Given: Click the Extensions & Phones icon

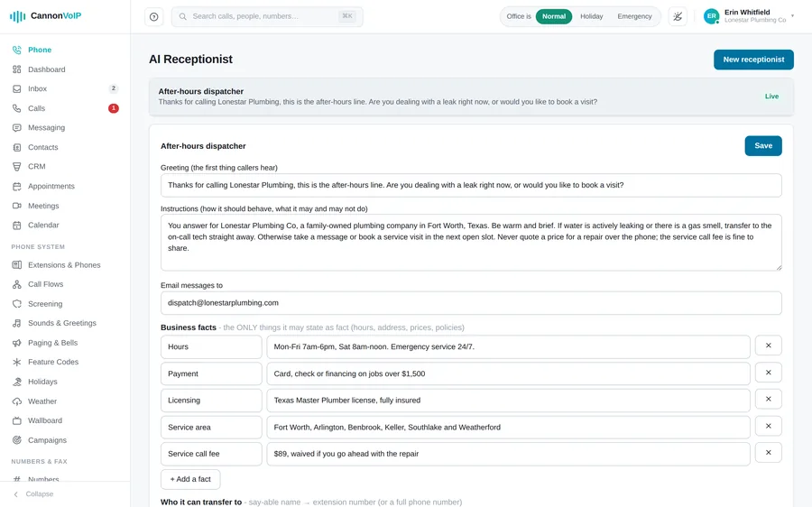Looking at the screenshot, I should 17,264.
